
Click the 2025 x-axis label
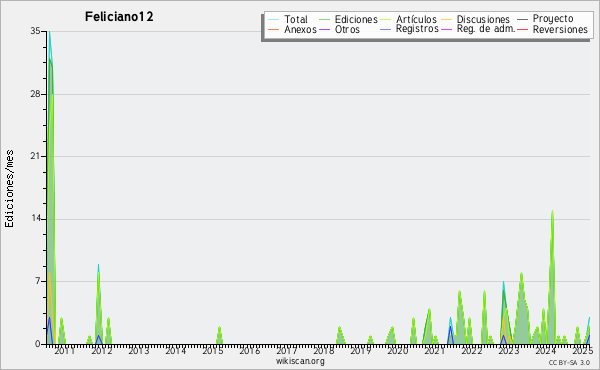click(582, 350)
